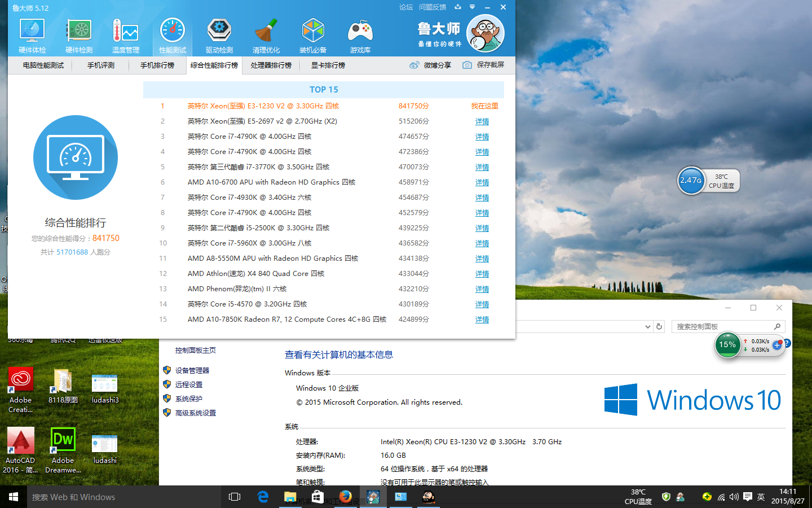Screen dimensions: 812x508
Task: Open the 论坛 forum link
Action: (406, 7)
